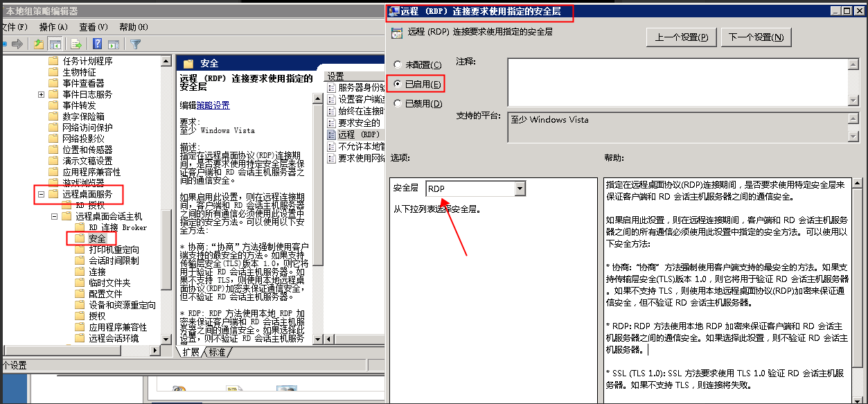This screenshot has width=868, height=404.
Task: Switch to the 标准 tab
Action: pos(218,352)
